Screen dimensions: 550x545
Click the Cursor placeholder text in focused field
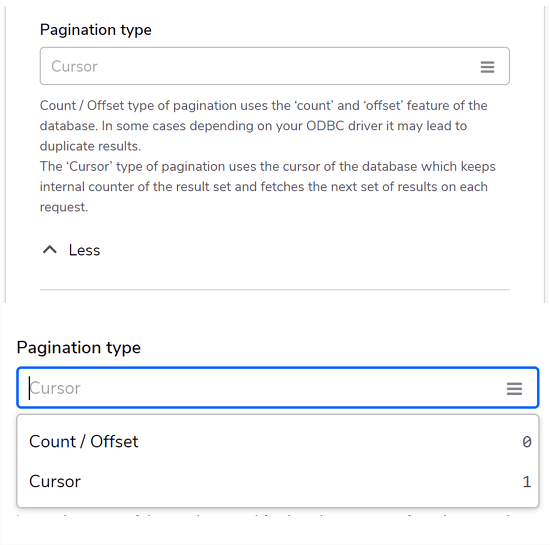point(55,388)
